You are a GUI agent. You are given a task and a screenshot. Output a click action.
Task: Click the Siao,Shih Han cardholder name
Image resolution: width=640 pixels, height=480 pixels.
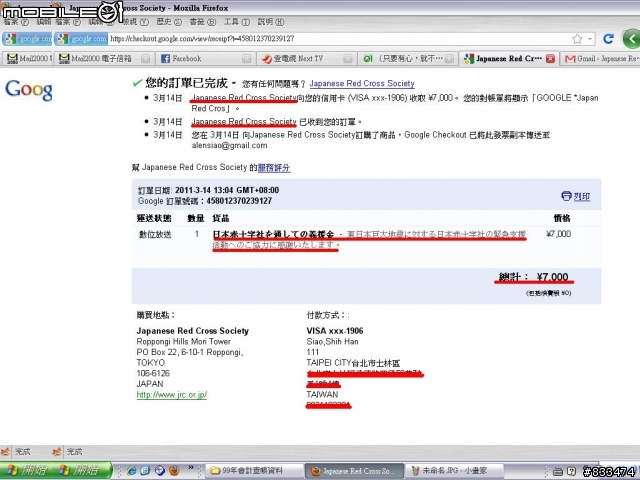point(332,342)
